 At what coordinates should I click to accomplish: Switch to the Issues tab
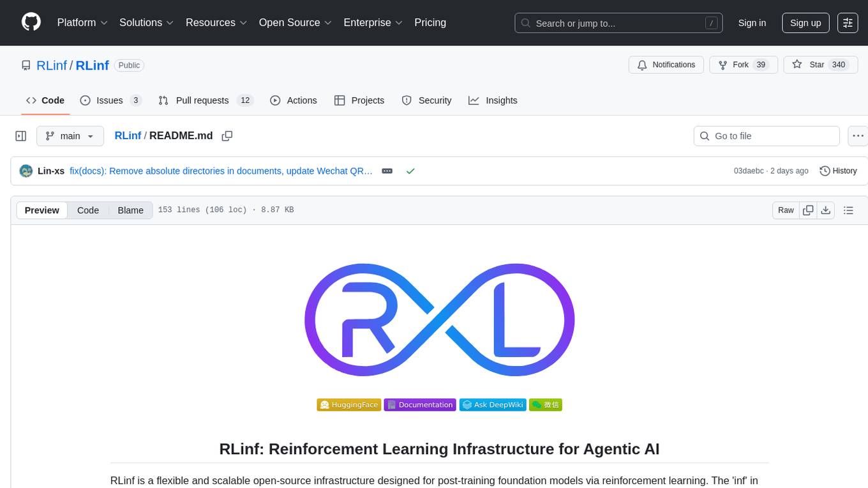(x=110, y=100)
